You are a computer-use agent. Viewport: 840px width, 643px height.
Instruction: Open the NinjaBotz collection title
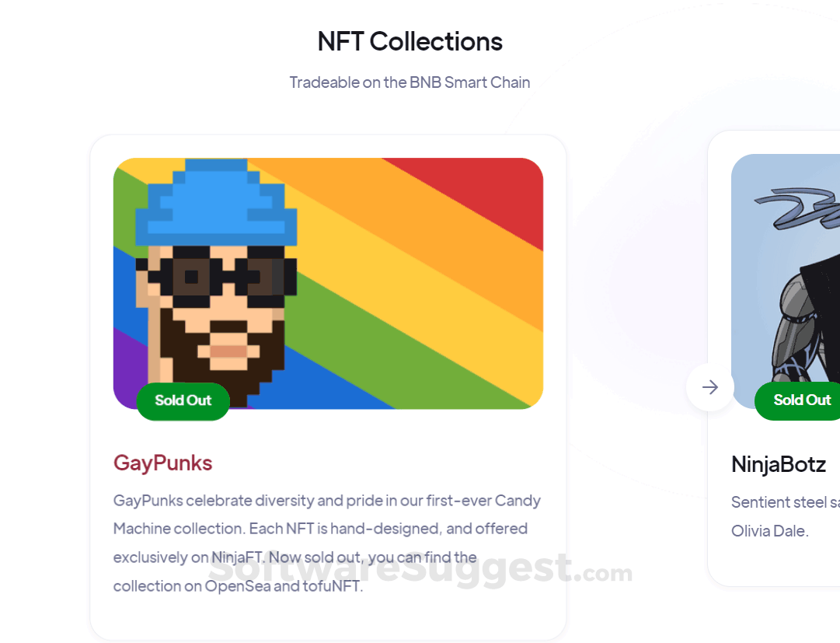pos(779,465)
